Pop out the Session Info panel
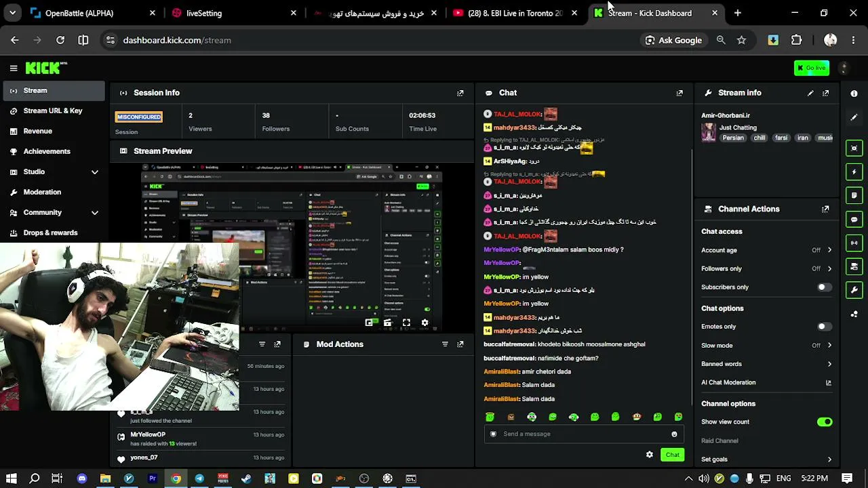 pyautogui.click(x=460, y=93)
